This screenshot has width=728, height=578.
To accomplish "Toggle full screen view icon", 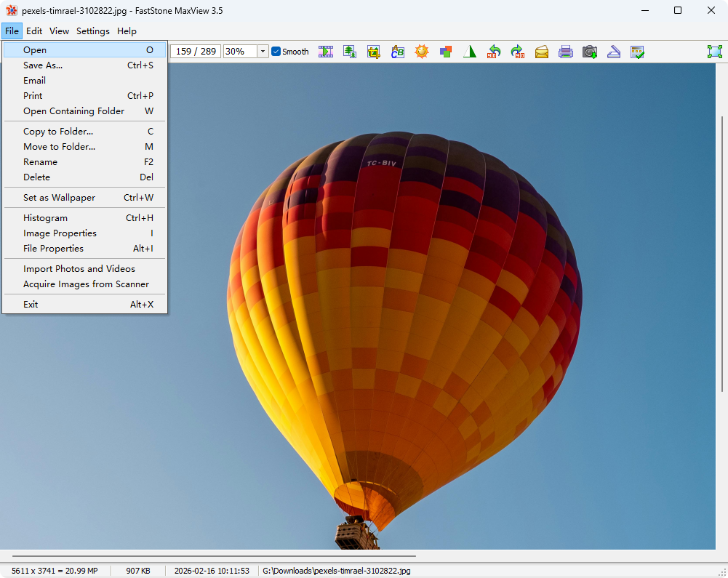I will pos(715,52).
